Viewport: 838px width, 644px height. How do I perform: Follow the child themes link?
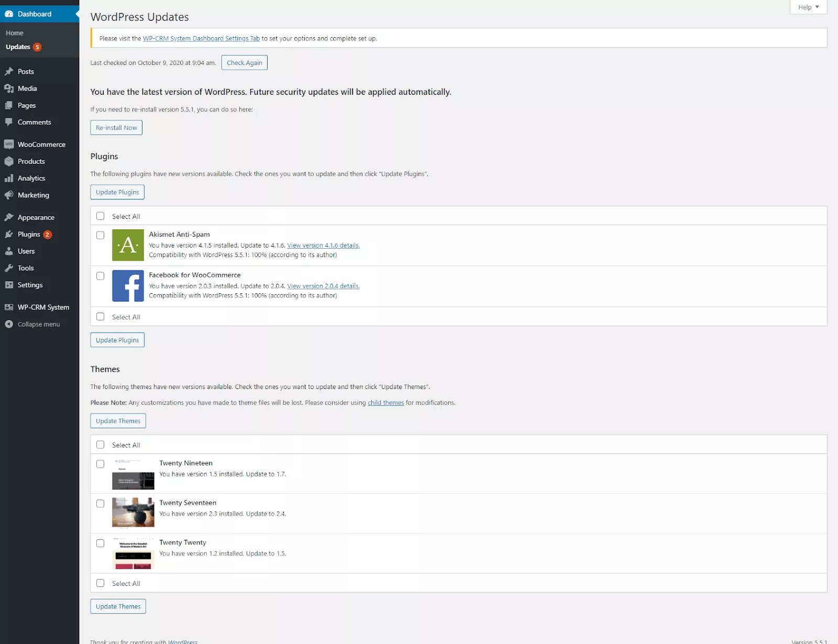(385, 403)
